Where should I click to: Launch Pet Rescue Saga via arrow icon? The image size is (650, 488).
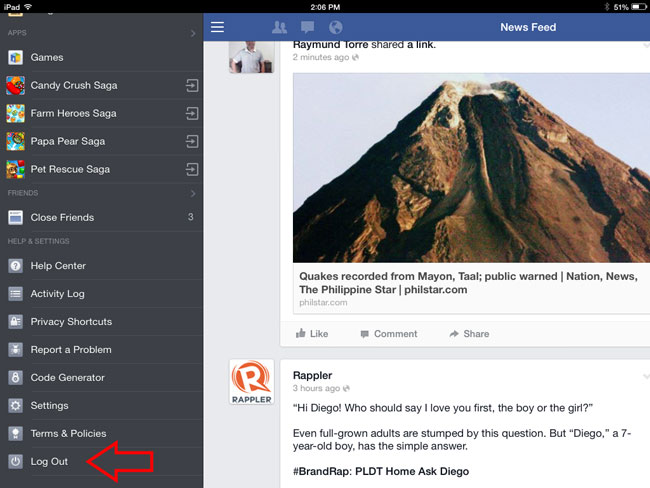coord(192,169)
